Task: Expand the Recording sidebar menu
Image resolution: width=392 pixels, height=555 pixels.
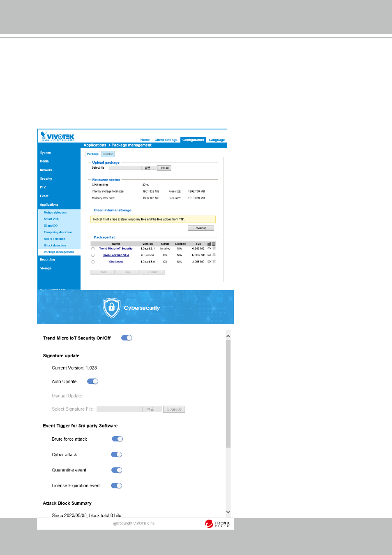Action: (x=48, y=260)
